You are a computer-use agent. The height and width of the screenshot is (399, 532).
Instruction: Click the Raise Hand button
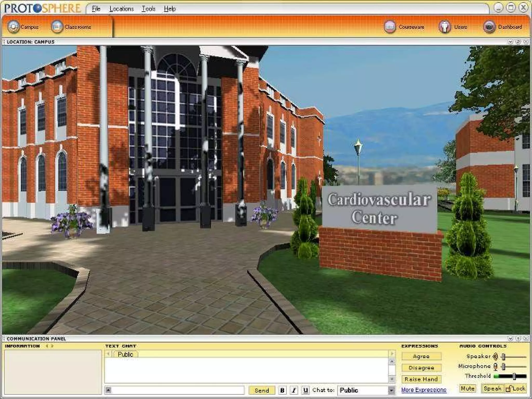421,379
